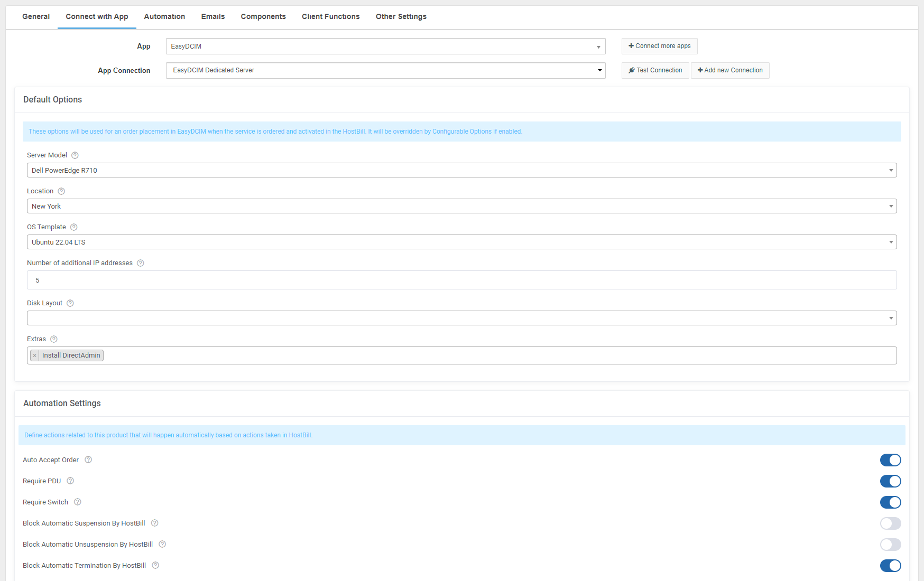Click the Block Automatic Suspension help icon
This screenshot has height=581, width=924.
[154, 523]
